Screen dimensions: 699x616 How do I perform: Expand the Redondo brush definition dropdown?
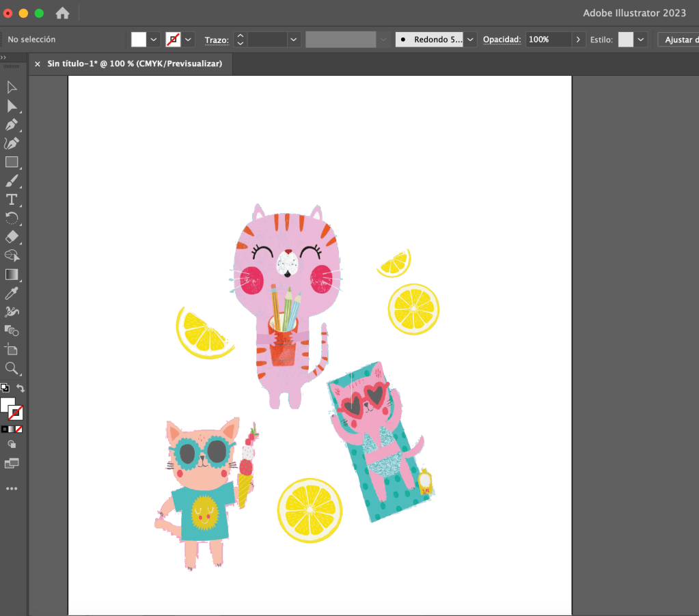[471, 40]
